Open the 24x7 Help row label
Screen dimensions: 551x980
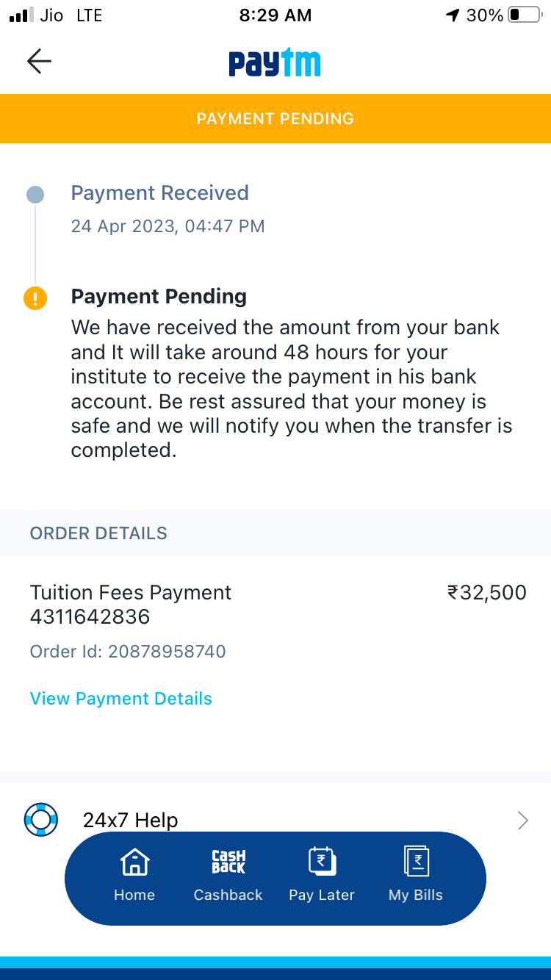(131, 820)
